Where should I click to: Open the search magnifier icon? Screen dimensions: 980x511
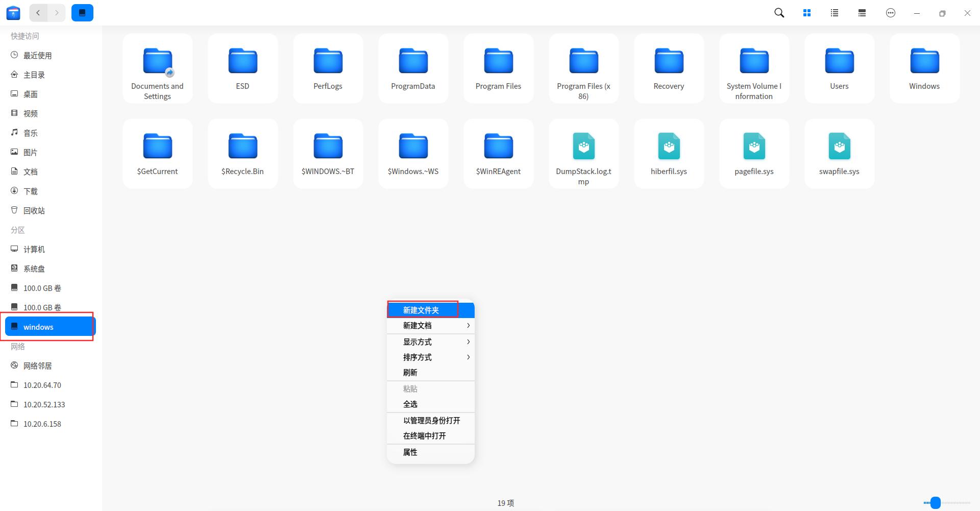[x=779, y=13]
